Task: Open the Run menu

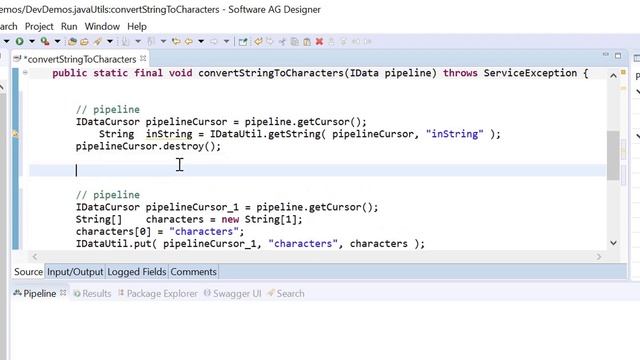Action: point(69,27)
